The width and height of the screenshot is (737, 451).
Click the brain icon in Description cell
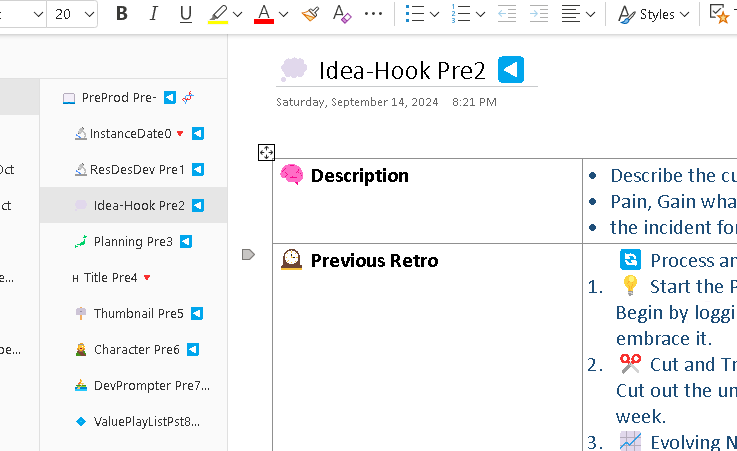(292, 175)
